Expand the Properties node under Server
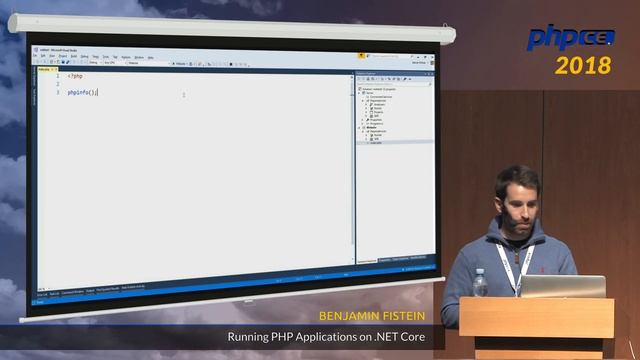Image resolution: width=640 pixels, height=360 pixels. [362, 120]
